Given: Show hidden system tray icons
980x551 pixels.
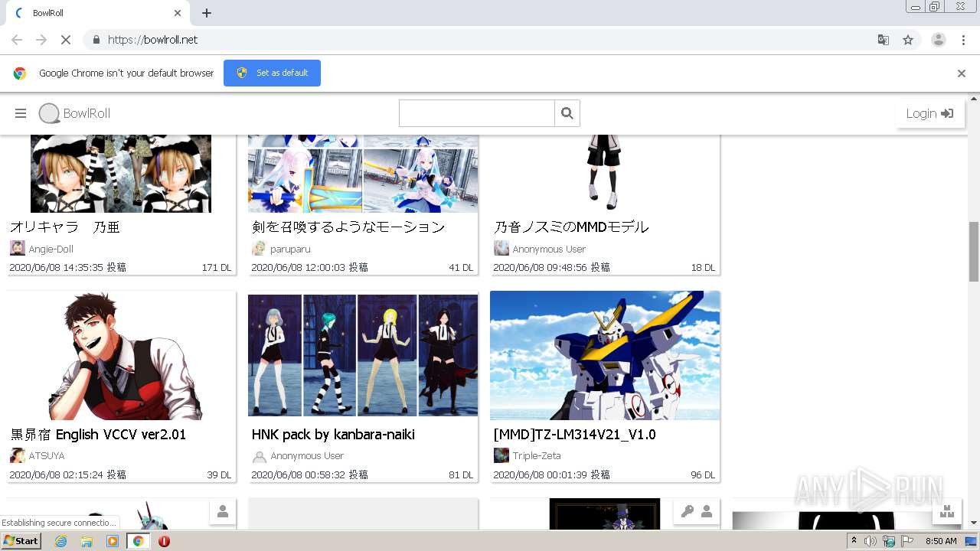Looking at the screenshot, I should [x=854, y=541].
